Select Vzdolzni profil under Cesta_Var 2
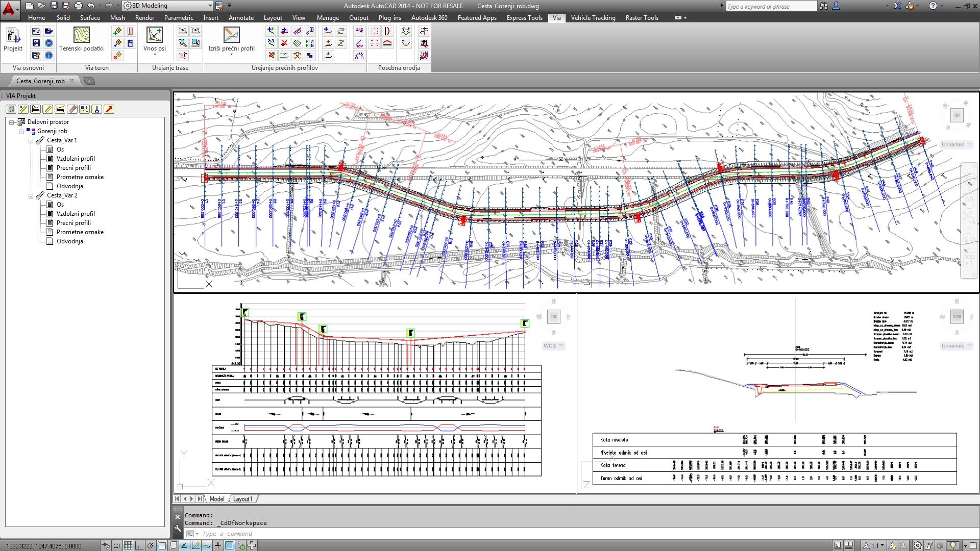 pyautogui.click(x=76, y=214)
